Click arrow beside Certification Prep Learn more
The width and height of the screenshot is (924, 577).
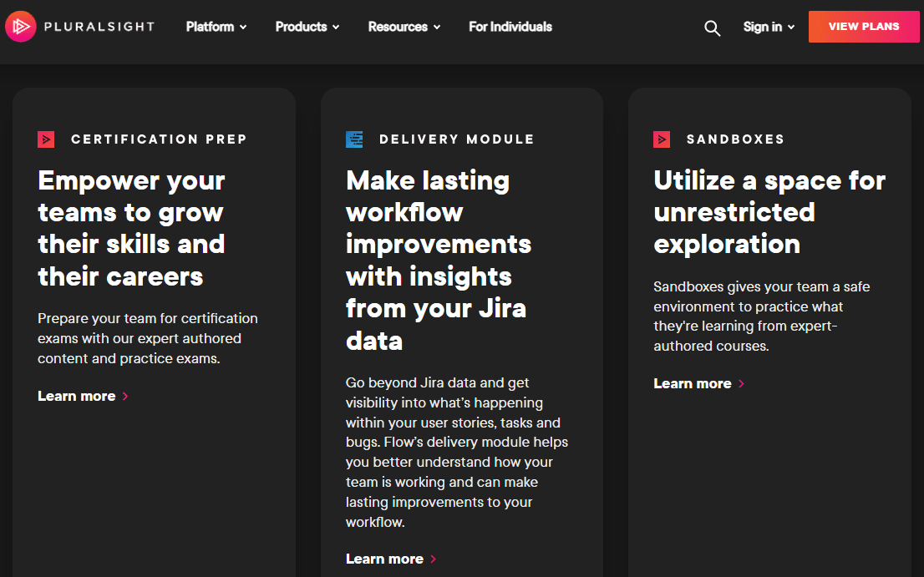[x=125, y=397]
